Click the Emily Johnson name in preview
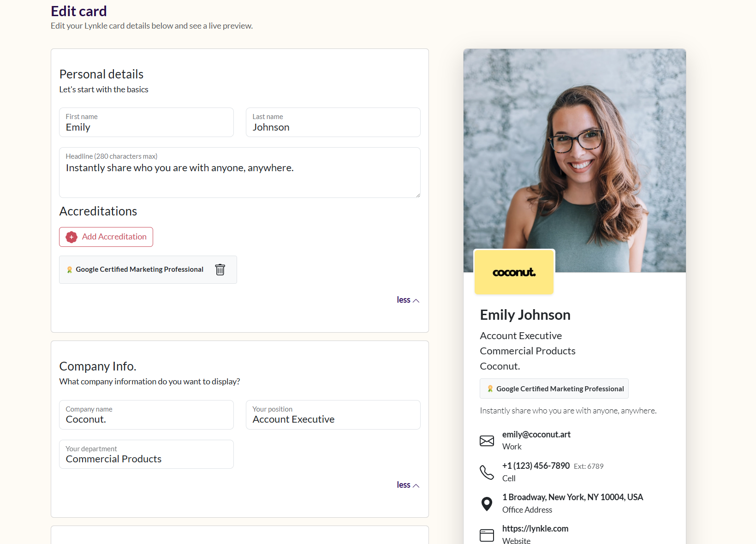This screenshot has height=544, width=756. point(525,315)
